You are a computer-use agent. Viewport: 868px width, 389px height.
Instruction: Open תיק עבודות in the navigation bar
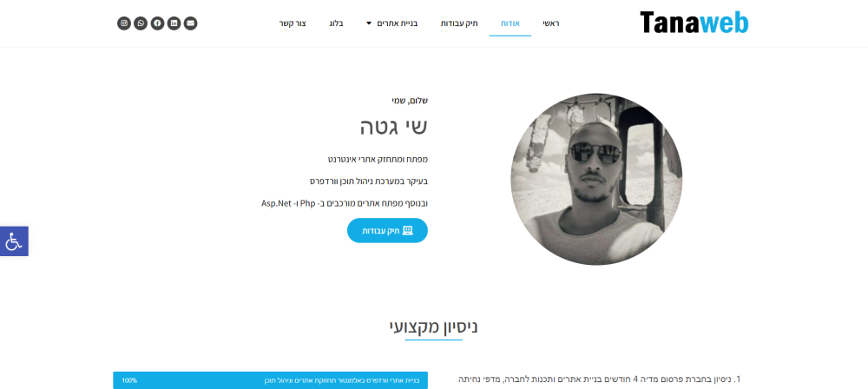[459, 23]
